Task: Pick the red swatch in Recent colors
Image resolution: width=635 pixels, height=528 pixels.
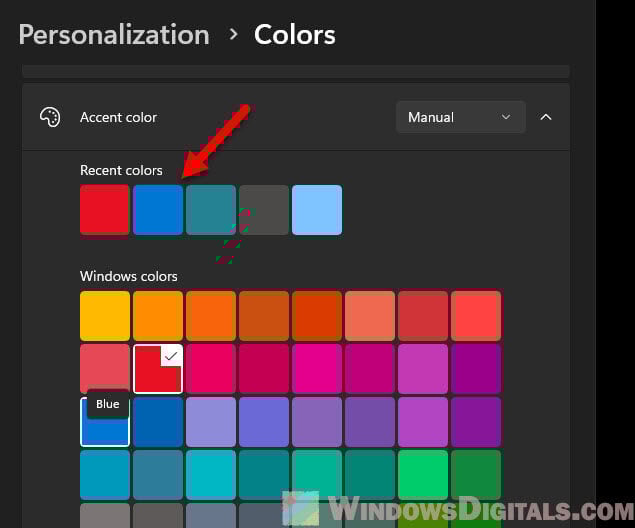Action: pos(105,210)
